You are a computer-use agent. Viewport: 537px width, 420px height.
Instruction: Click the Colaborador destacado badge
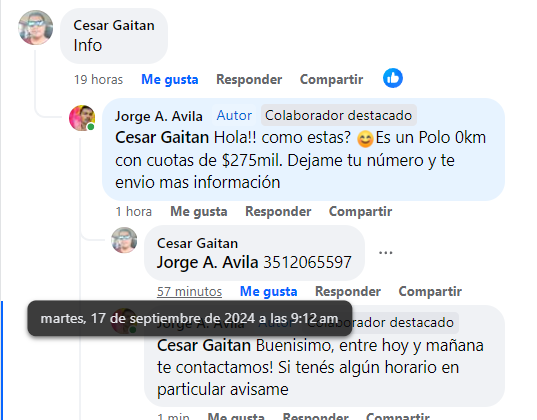338,115
